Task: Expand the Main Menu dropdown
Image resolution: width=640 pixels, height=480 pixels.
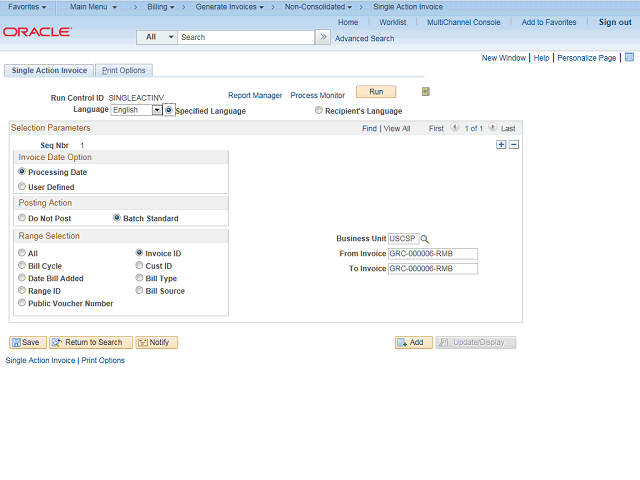Action: pos(93,7)
